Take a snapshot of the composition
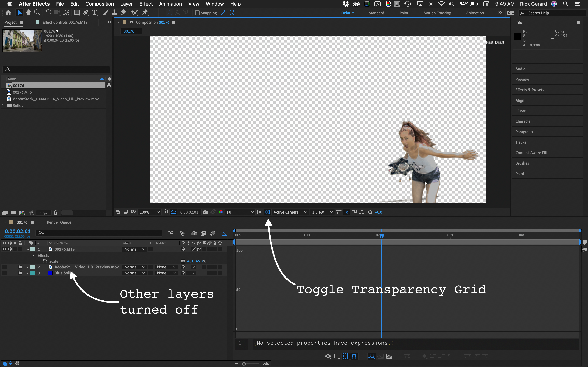The width and height of the screenshot is (588, 367). (205, 212)
